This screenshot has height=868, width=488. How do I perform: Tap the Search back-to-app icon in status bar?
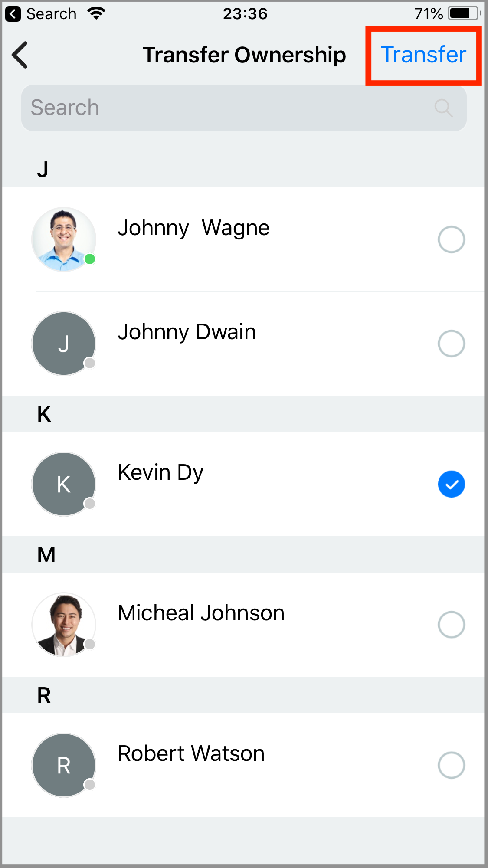tap(13, 14)
